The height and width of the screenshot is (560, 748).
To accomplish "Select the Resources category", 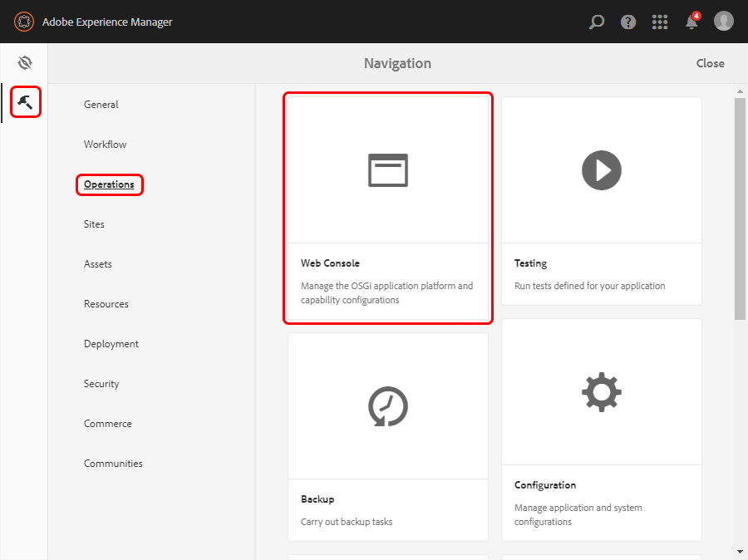I will (x=106, y=304).
